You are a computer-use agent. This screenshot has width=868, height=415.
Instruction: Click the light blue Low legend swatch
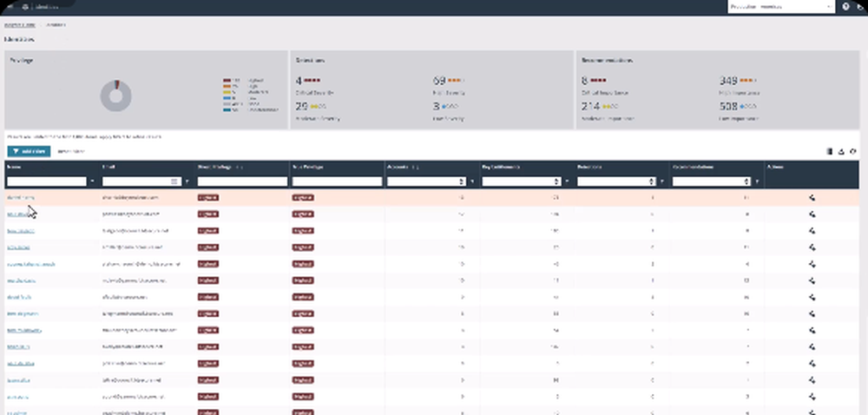tap(227, 98)
